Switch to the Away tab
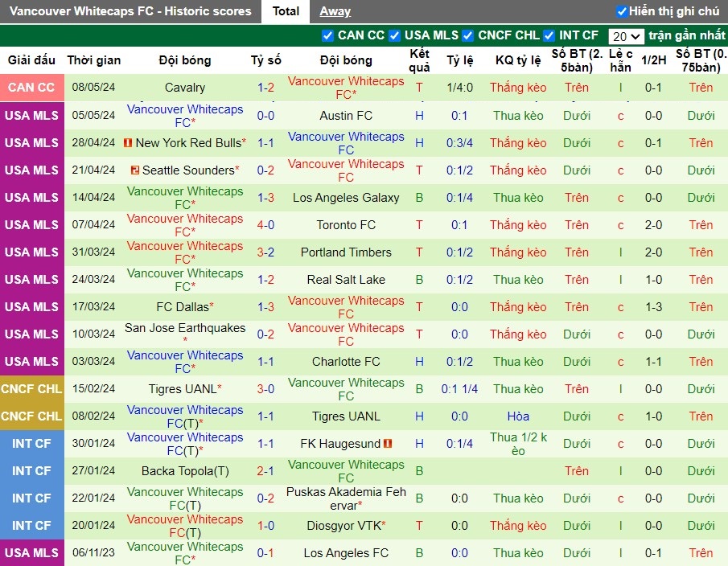 point(335,11)
